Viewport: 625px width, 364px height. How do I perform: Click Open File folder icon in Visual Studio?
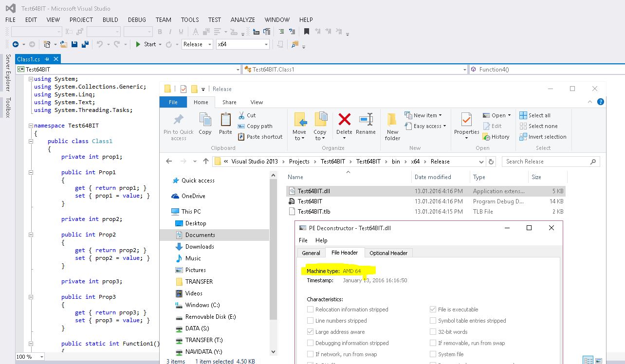click(x=64, y=44)
